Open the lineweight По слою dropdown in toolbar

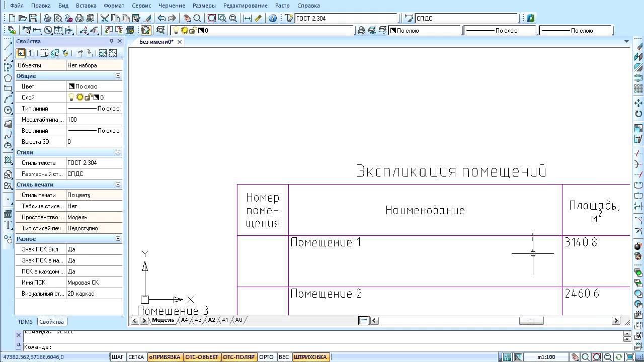click(576, 31)
